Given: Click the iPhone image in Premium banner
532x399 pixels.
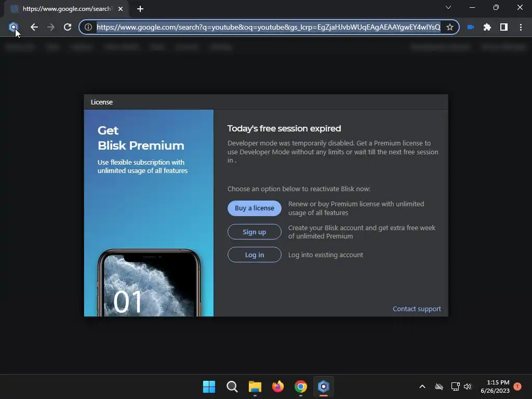Looking at the screenshot, I should pyautogui.click(x=149, y=283).
